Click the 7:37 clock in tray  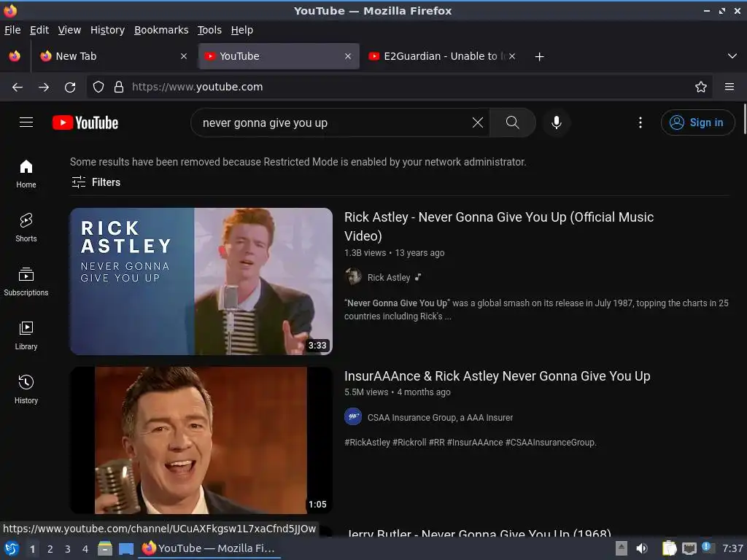[x=732, y=548]
